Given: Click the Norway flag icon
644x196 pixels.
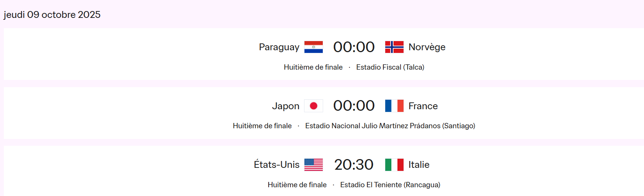Looking at the screenshot, I should [394, 47].
